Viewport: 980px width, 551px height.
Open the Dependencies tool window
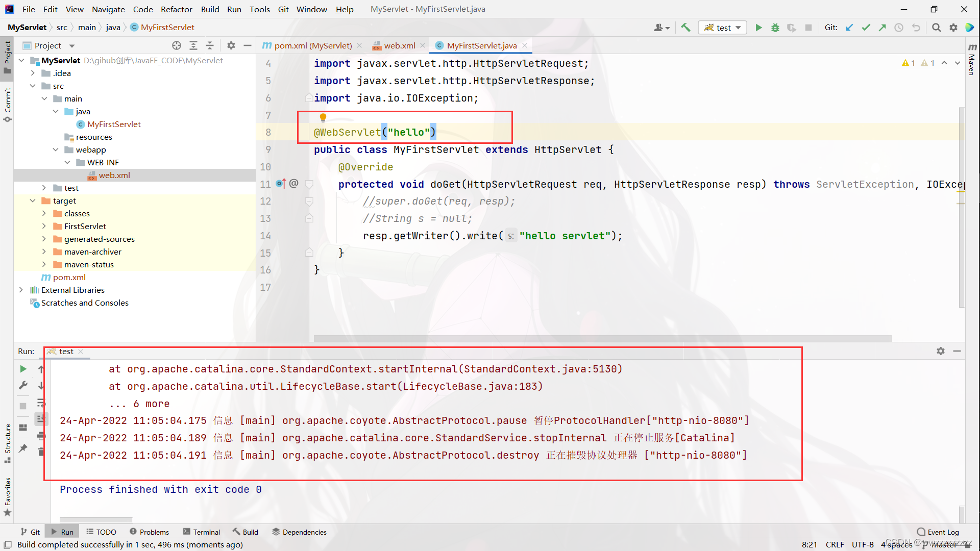coord(299,532)
